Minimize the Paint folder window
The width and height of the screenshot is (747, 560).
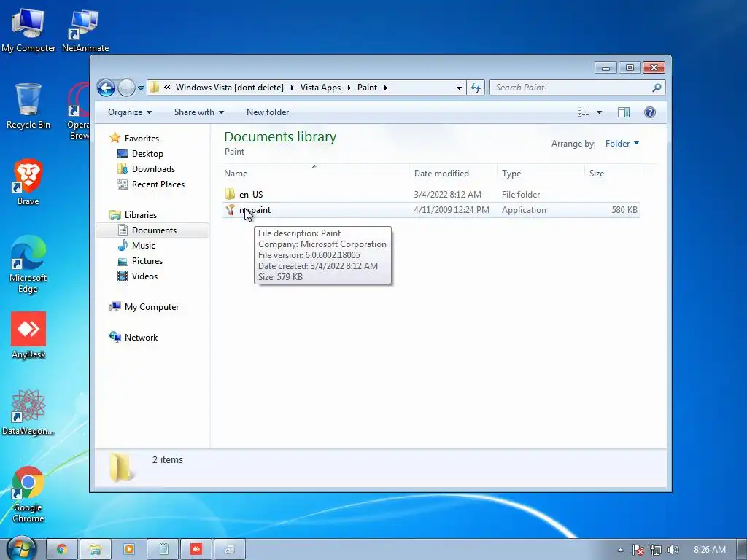pyautogui.click(x=605, y=68)
